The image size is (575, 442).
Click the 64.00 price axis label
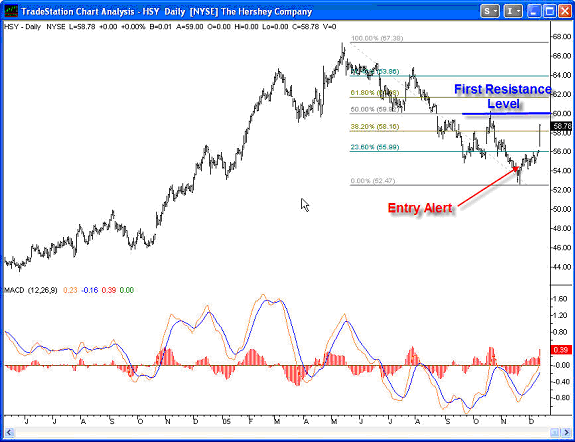[x=562, y=75]
